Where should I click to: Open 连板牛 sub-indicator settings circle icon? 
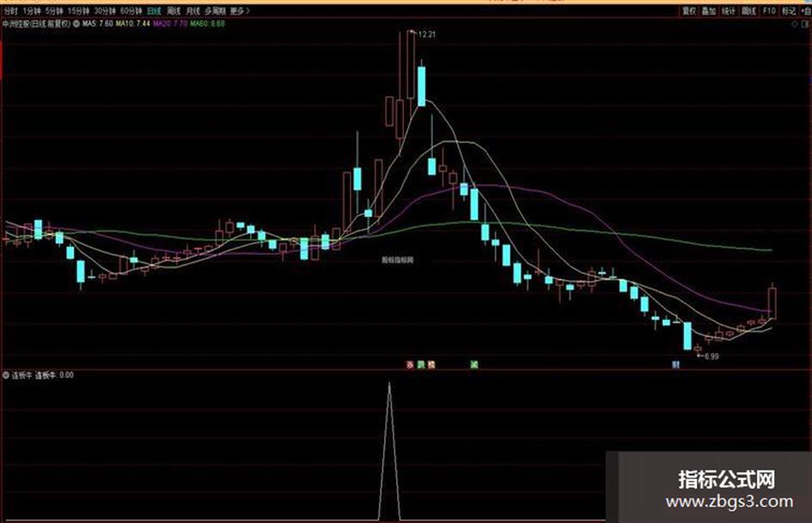[x=6, y=375]
